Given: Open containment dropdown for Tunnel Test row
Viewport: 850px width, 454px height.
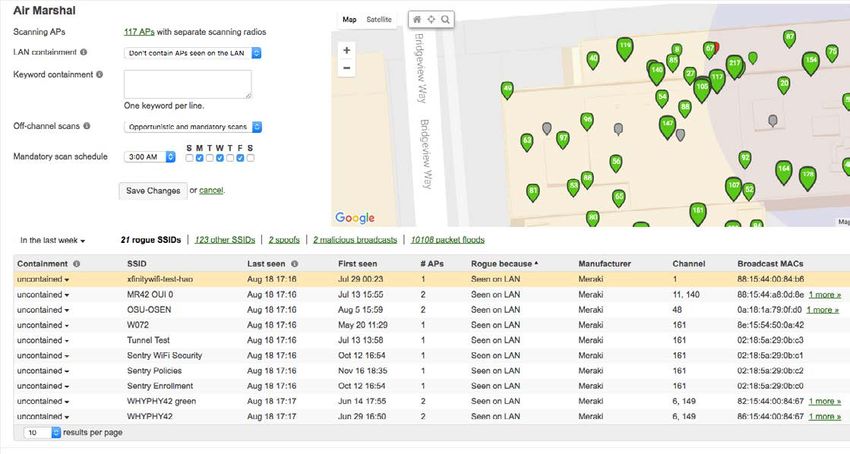Looking at the screenshot, I should click(43, 340).
